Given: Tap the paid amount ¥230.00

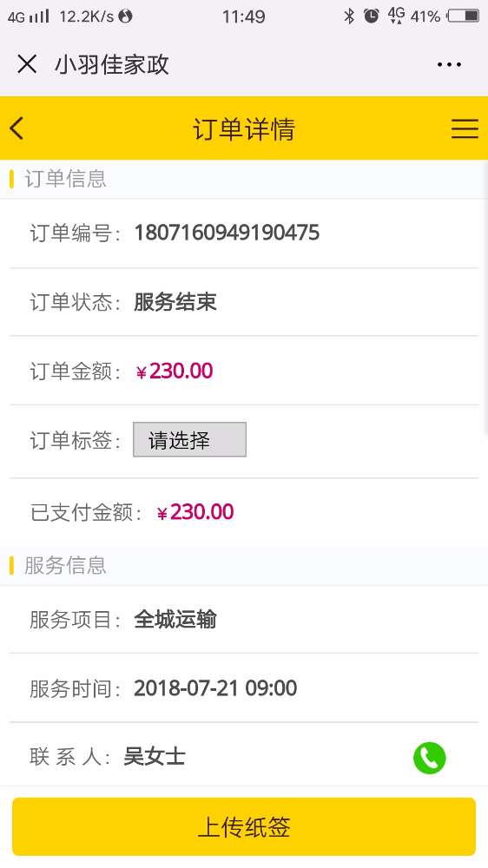Looking at the screenshot, I should click(x=195, y=512).
